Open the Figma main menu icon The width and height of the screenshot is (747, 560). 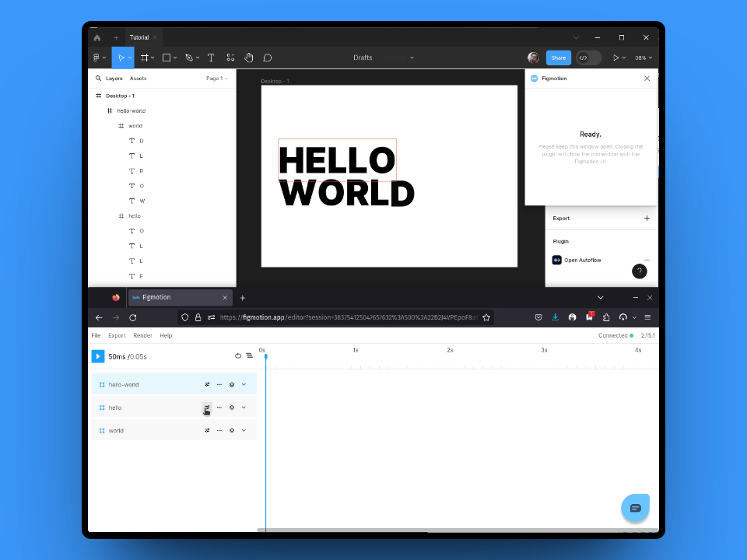99,58
